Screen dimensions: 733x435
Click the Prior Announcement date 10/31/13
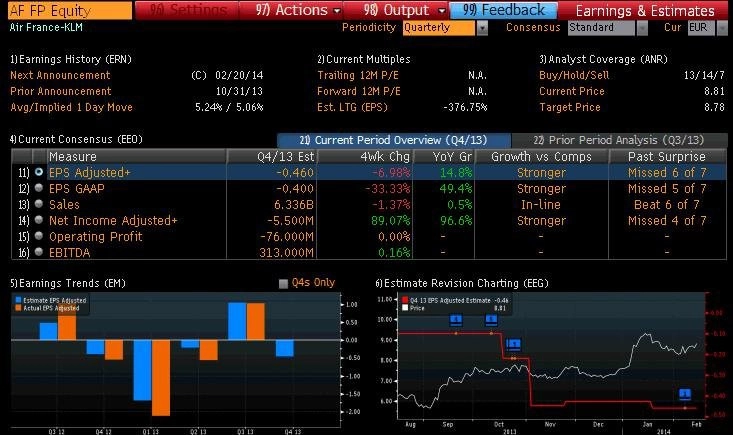[x=239, y=91]
